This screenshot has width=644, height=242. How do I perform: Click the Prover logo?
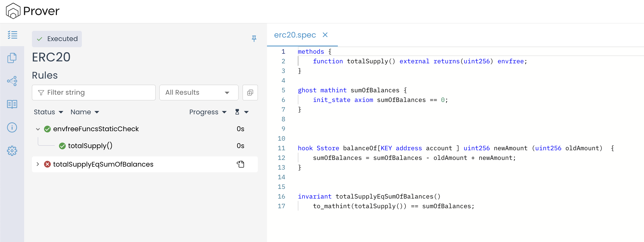point(32,11)
